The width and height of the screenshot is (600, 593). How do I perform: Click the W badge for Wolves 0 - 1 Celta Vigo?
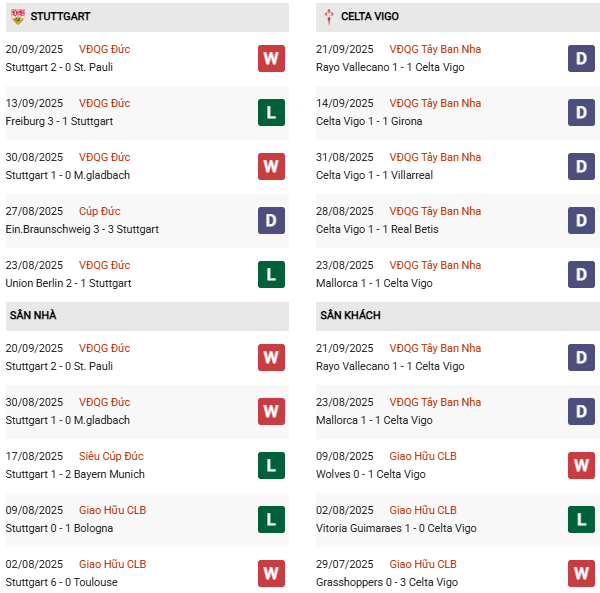pos(582,465)
